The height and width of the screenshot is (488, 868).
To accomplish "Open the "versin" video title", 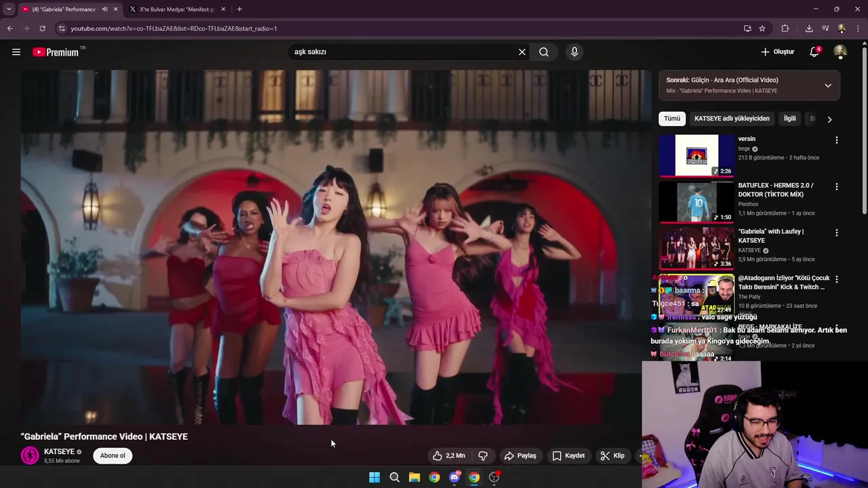I will (747, 139).
